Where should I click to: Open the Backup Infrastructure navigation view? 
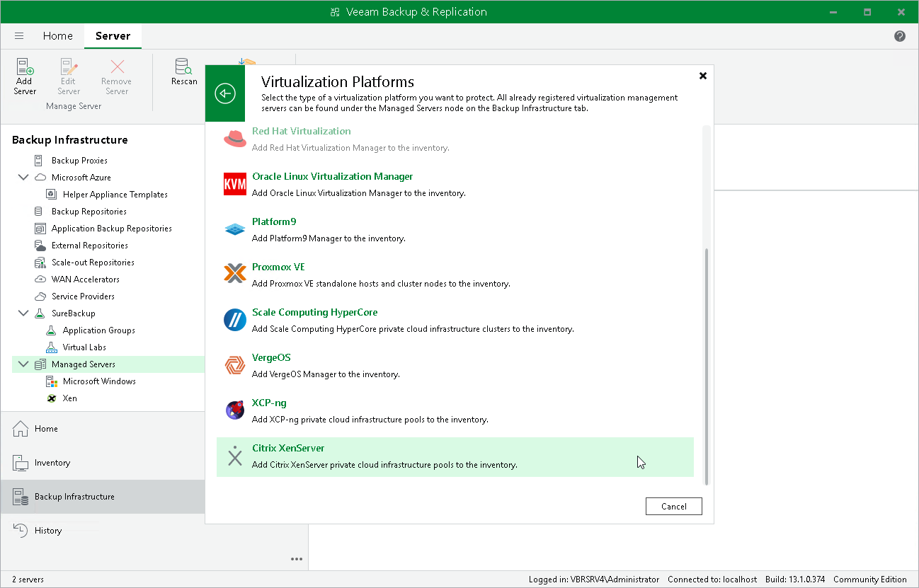[x=103, y=497]
